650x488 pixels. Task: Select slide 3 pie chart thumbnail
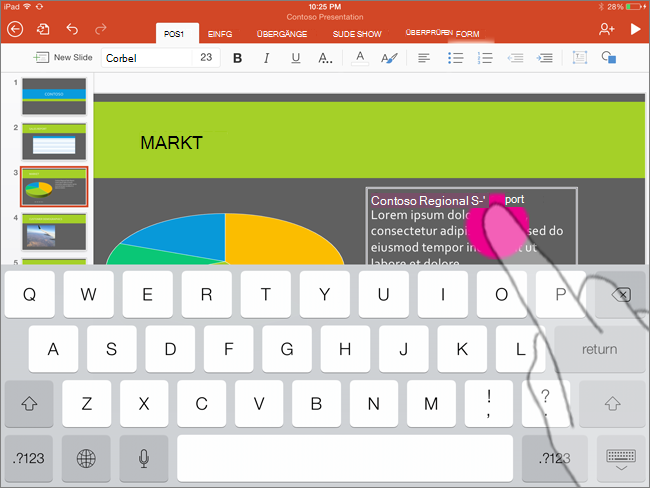click(54, 187)
